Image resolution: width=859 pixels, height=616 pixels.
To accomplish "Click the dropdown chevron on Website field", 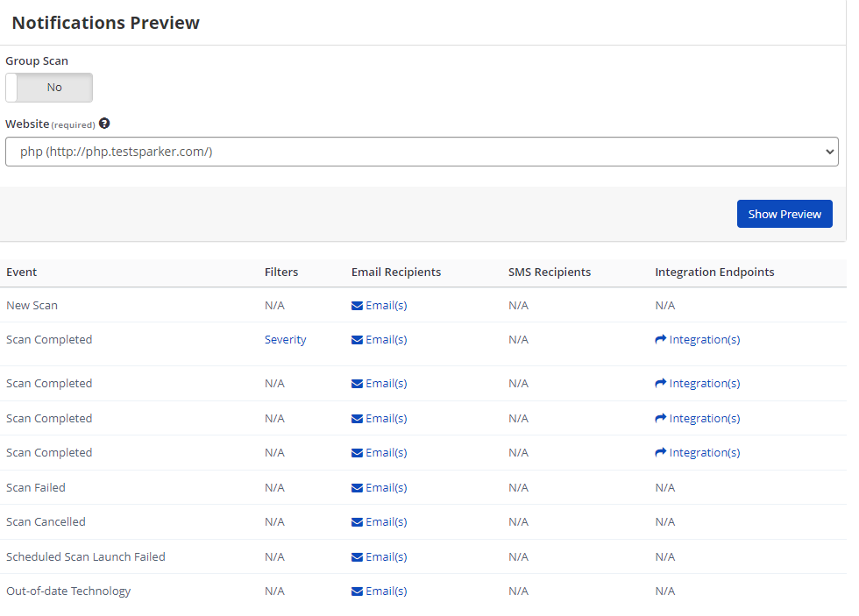I will click(x=829, y=151).
